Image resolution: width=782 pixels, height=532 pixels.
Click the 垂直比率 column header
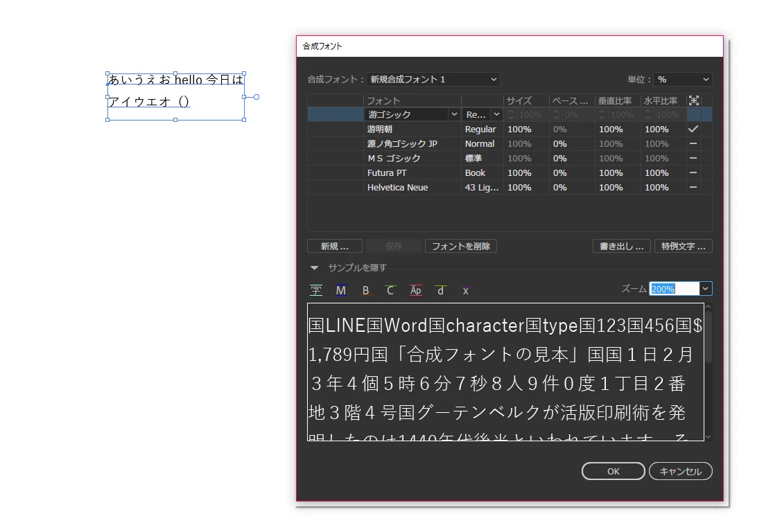(x=615, y=100)
